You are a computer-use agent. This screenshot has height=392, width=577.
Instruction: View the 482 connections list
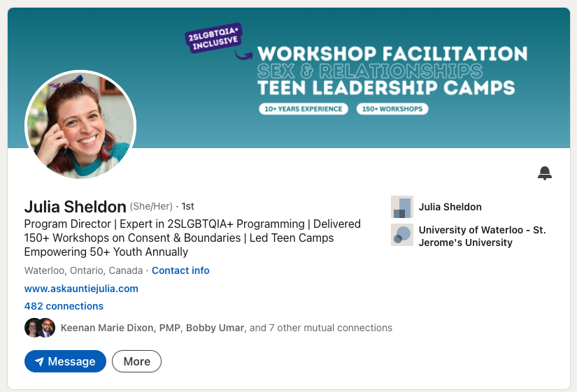point(64,306)
